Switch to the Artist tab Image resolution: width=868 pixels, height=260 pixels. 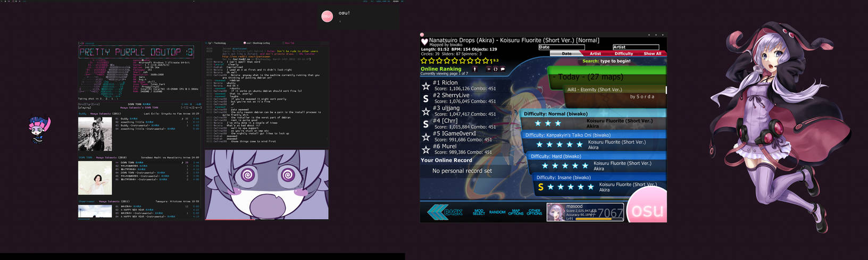click(x=595, y=54)
